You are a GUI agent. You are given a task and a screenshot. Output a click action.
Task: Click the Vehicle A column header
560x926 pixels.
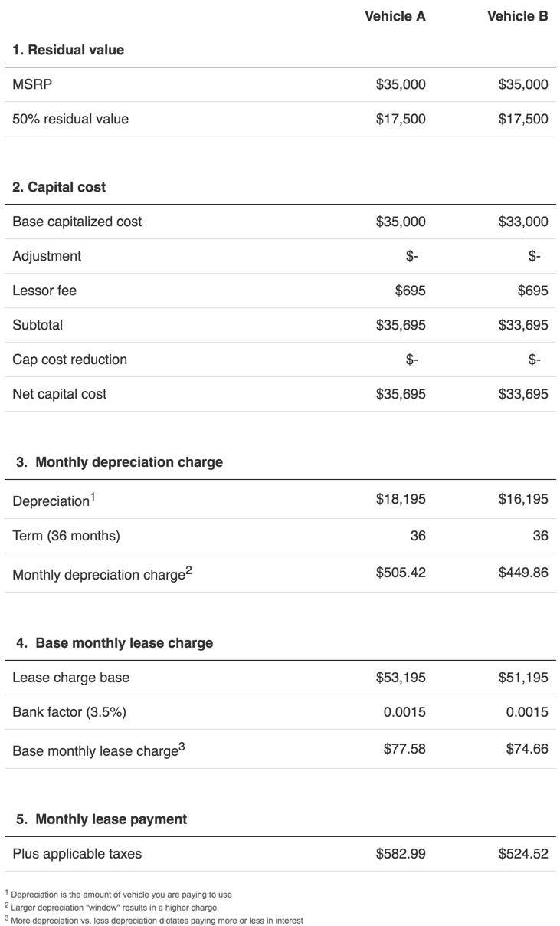point(395,16)
